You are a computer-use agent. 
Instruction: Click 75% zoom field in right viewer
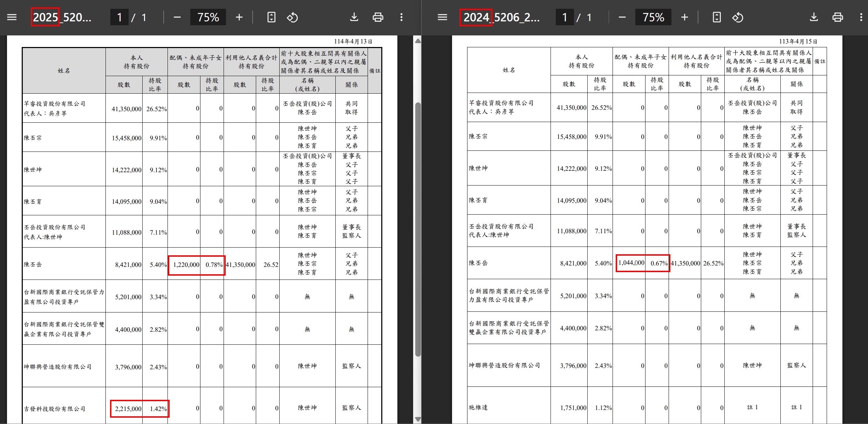[653, 17]
